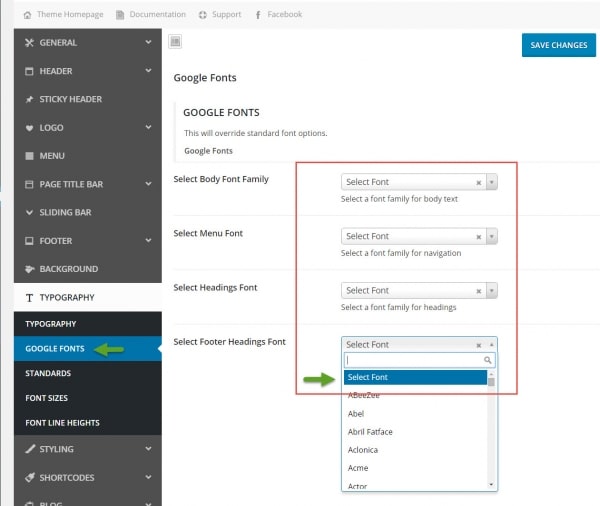Viewport: 600px width, 506px height.
Task: Click the font list scroll down arrow
Action: (491, 485)
